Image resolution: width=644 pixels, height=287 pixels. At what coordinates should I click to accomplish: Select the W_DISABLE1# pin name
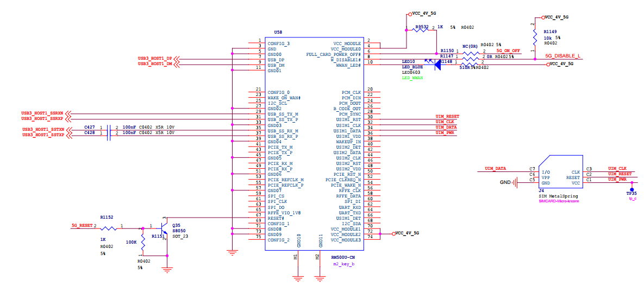346,60
